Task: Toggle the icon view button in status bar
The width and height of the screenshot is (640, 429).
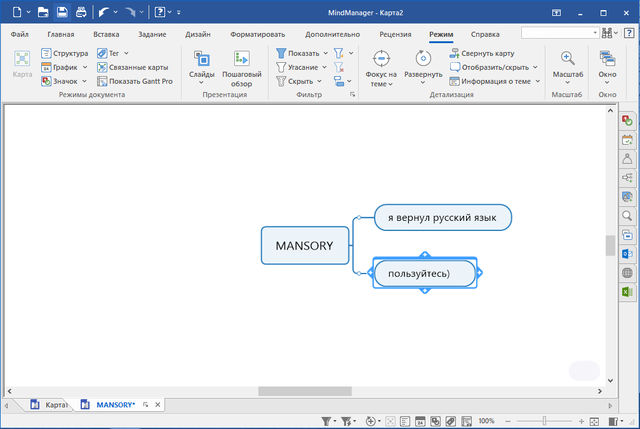Action: tap(436, 421)
